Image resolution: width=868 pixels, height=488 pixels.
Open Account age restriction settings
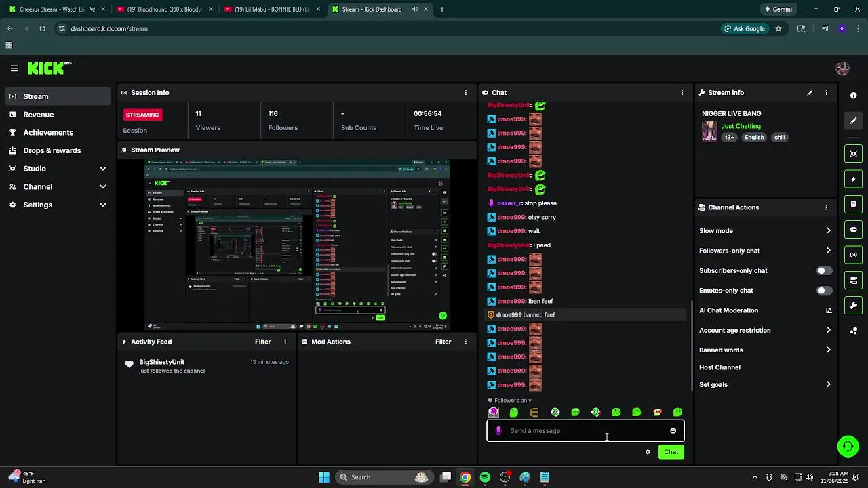coord(765,331)
